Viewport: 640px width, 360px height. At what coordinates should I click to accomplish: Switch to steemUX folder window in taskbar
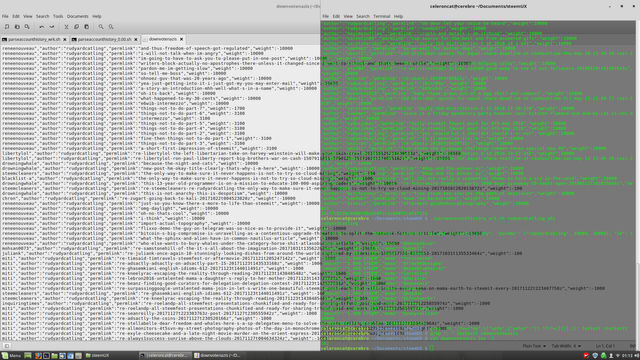pos(97,356)
